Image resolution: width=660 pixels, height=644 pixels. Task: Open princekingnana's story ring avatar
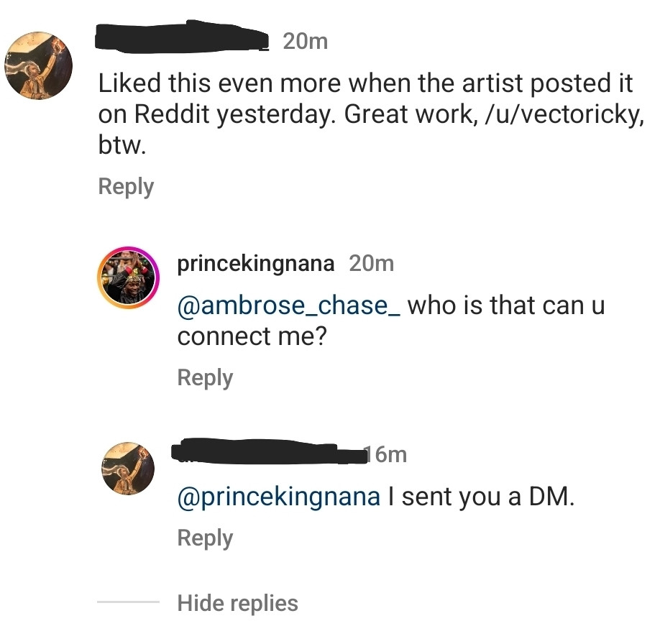coord(129,278)
